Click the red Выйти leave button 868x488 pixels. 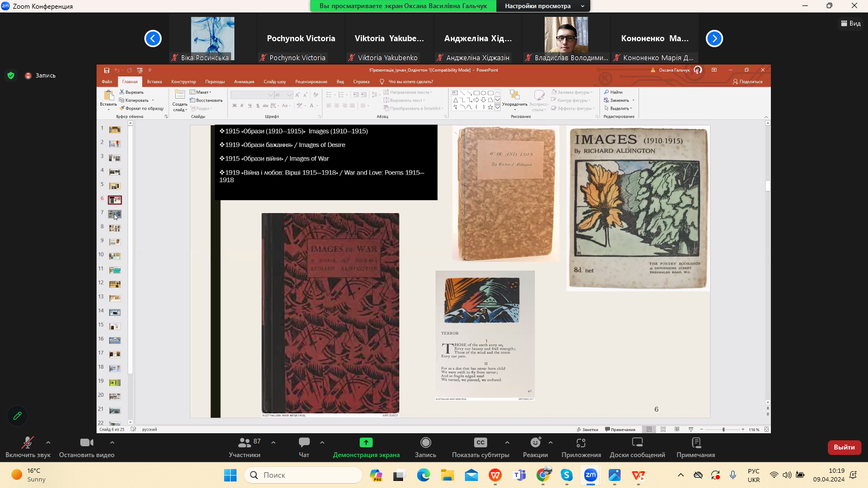pos(844,447)
